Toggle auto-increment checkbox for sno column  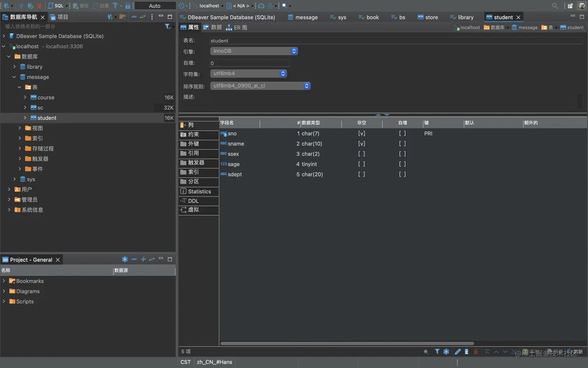click(x=402, y=134)
